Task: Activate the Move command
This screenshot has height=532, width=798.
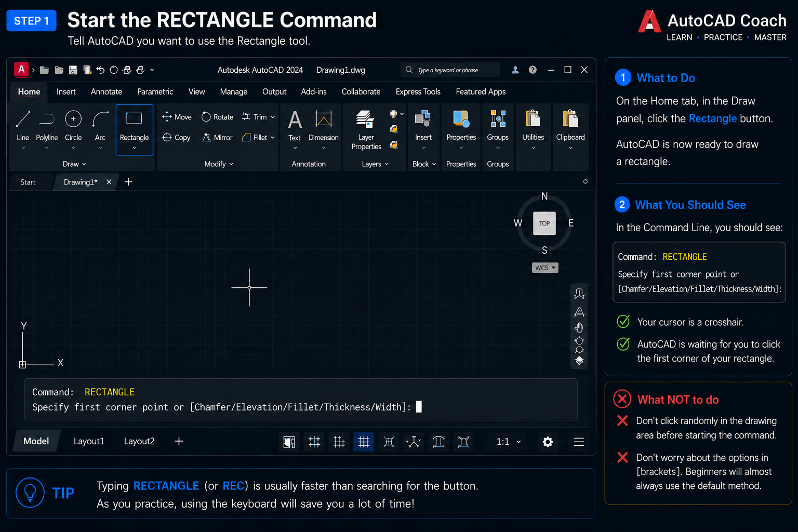Action: [x=177, y=117]
